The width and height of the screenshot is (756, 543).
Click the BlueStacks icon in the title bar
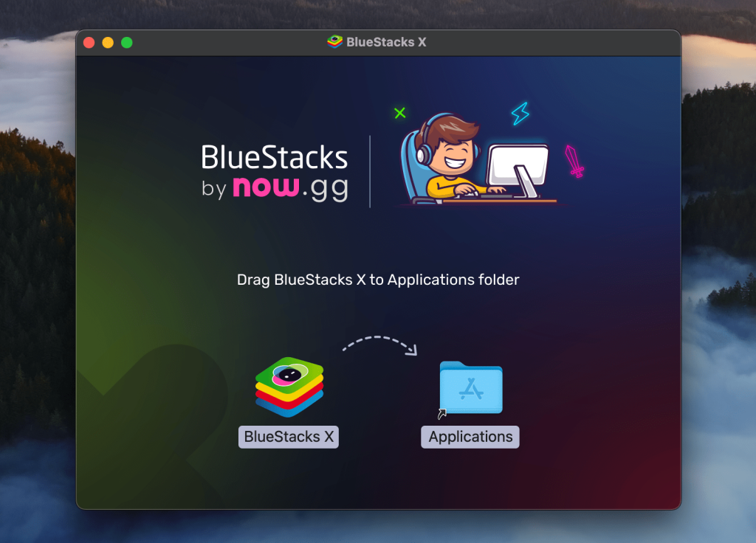[x=334, y=42]
